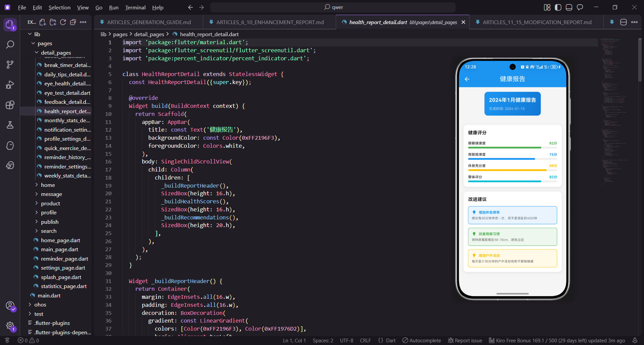
Task: Click Kiro Free Bonus usage status
Action: (x=557, y=340)
